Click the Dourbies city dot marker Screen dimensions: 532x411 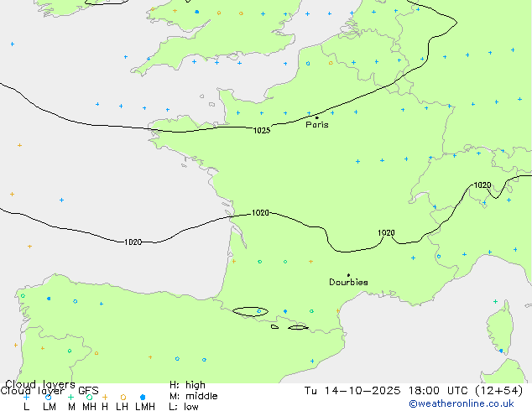pos(348,275)
